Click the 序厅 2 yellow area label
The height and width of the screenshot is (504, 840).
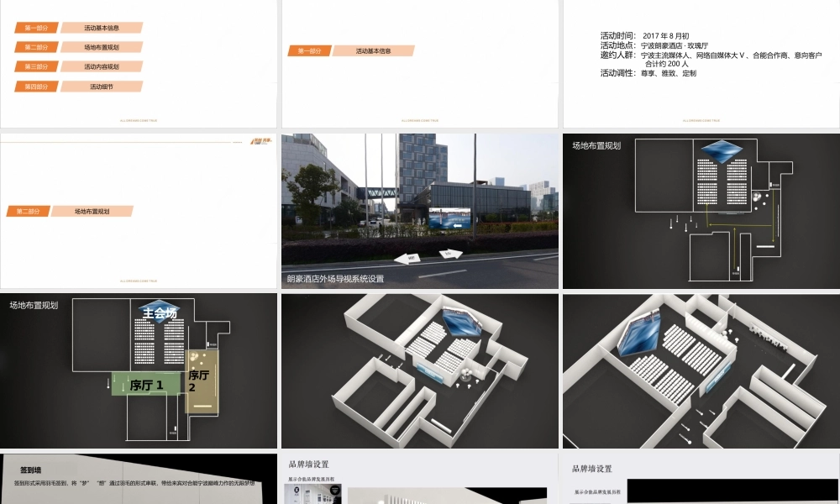(x=198, y=381)
